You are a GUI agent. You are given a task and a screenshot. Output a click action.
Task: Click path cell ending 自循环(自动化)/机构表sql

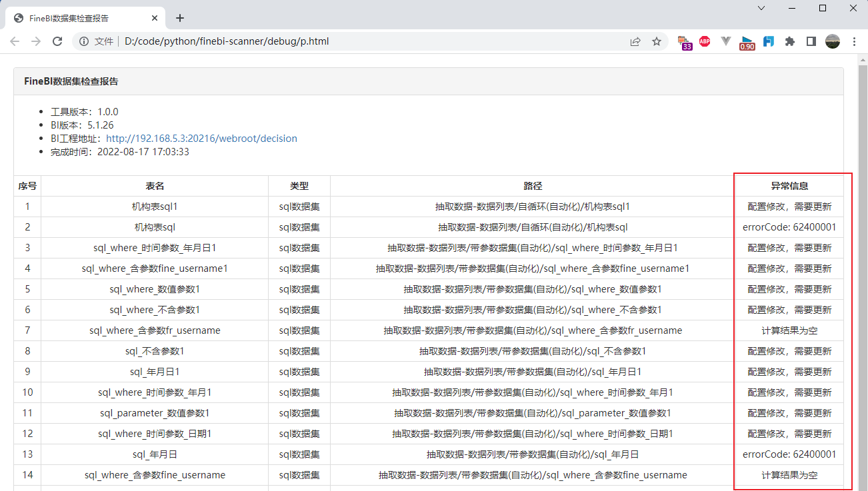(x=533, y=227)
